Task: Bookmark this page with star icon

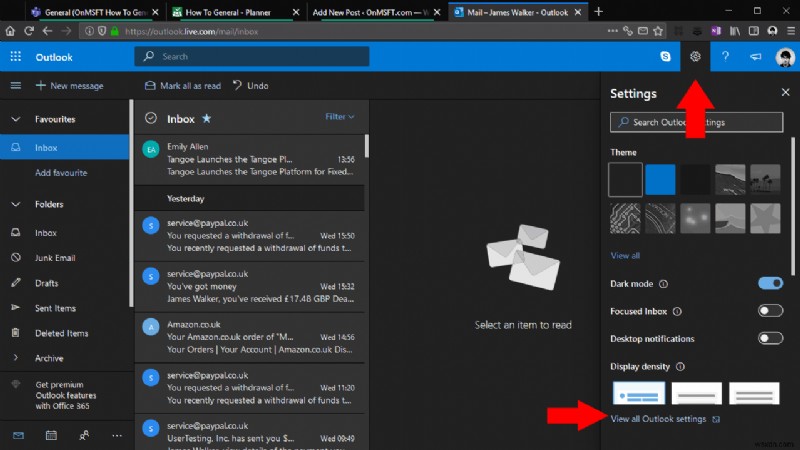Action: point(658,31)
